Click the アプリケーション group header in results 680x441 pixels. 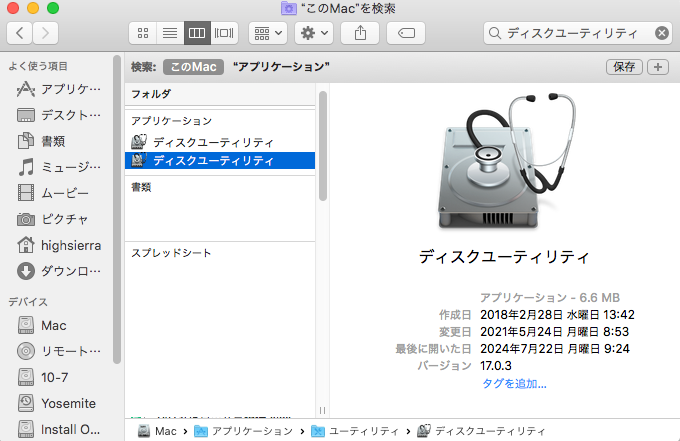[x=172, y=121]
